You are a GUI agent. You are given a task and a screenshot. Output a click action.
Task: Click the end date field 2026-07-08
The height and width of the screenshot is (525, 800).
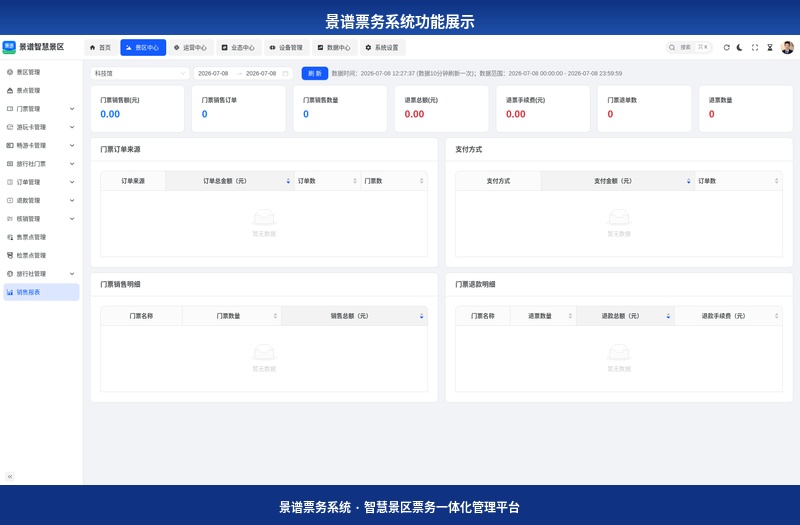click(261, 73)
